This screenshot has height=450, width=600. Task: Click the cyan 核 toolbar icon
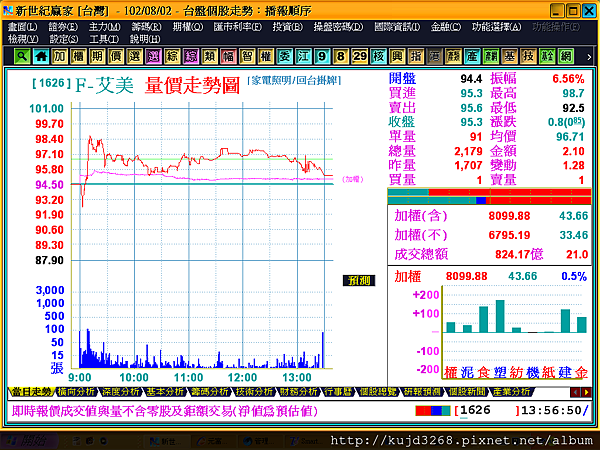pos(378,57)
